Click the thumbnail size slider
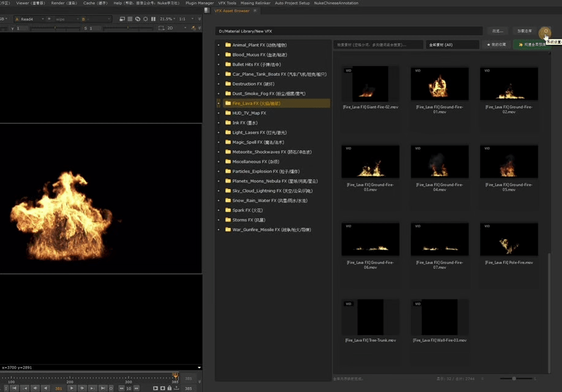The height and width of the screenshot is (392, 562). [x=514, y=379]
